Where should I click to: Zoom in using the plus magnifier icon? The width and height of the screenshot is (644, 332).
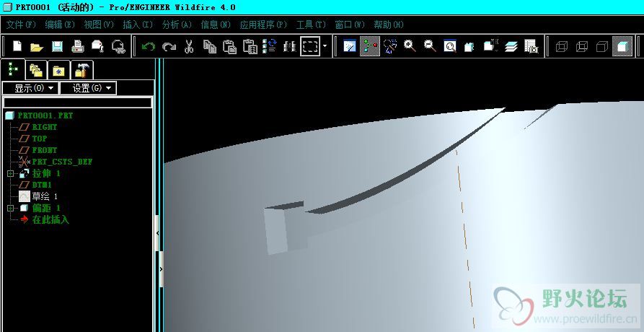tap(410, 46)
